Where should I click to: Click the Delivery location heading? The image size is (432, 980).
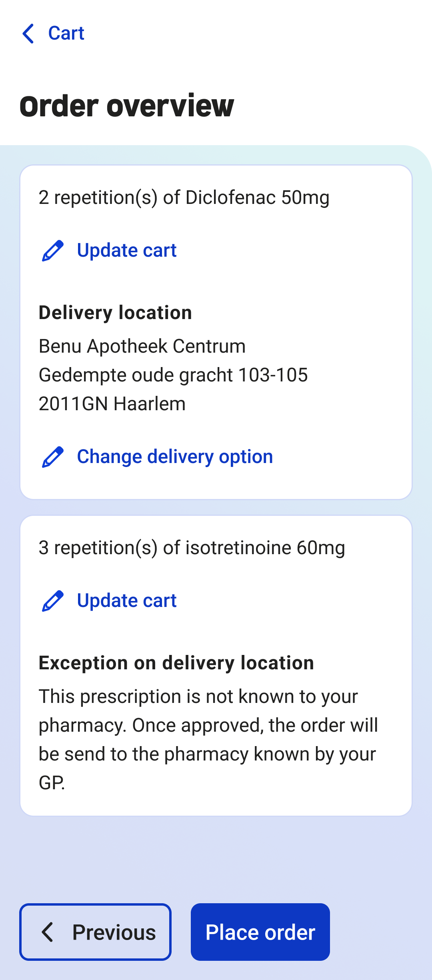[115, 313]
